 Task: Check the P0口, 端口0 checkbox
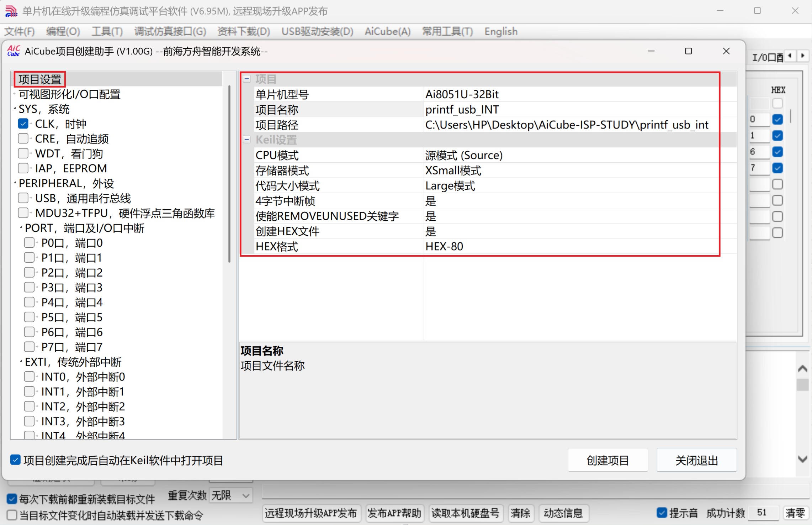pyautogui.click(x=30, y=243)
